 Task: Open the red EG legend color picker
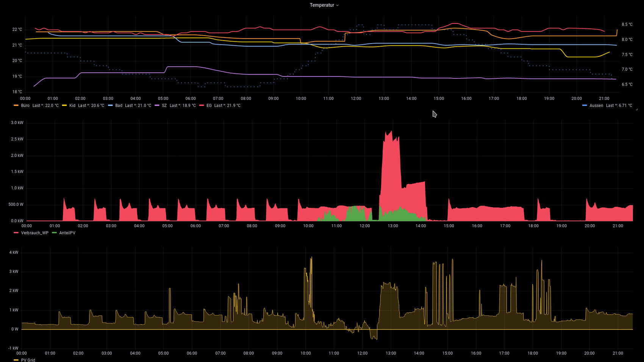click(202, 106)
